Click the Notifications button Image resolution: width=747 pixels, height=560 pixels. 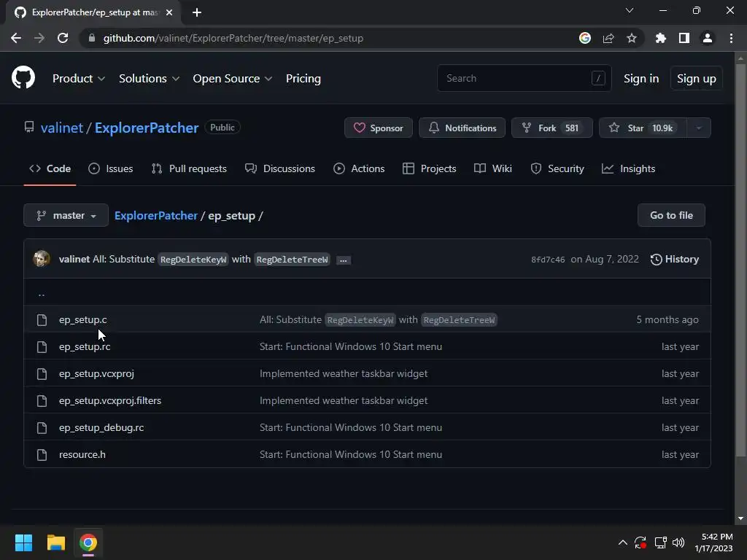point(462,128)
